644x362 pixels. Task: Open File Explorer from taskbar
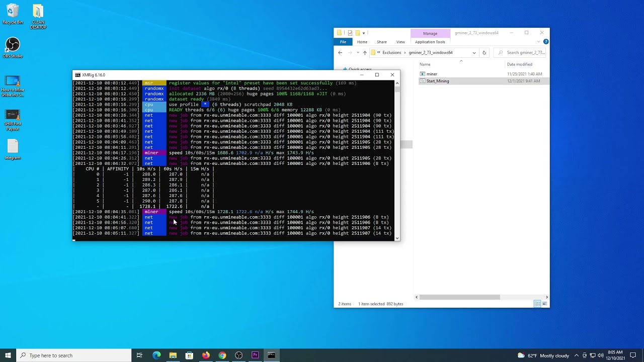[173, 355]
